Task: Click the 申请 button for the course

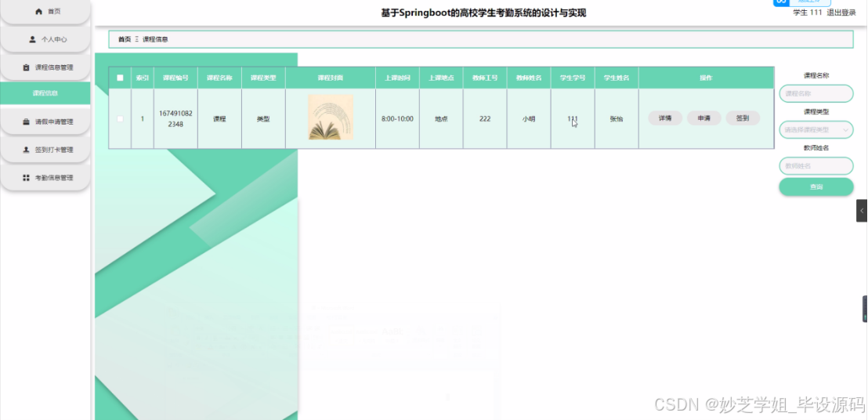Action: [x=703, y=118]
